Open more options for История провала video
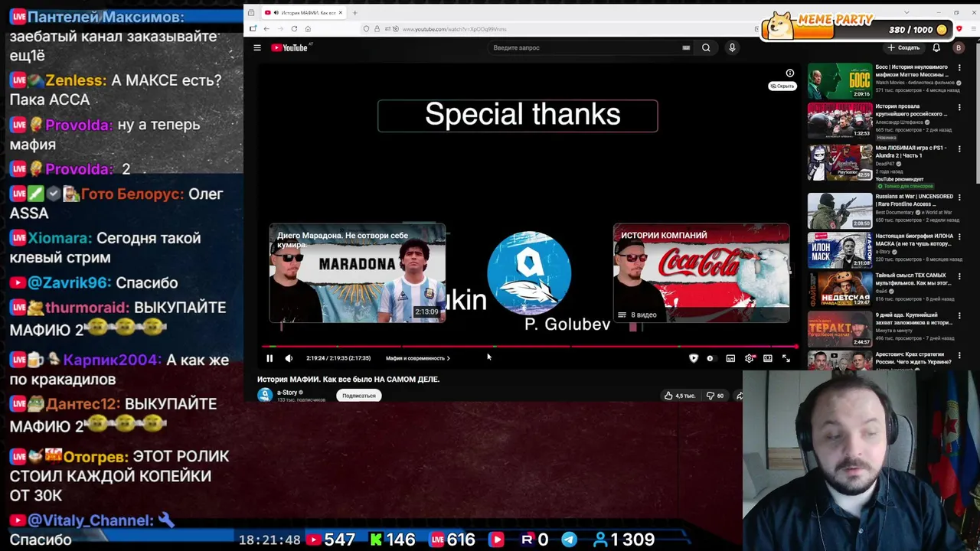980x551 pixels. [x=959, y=108]
